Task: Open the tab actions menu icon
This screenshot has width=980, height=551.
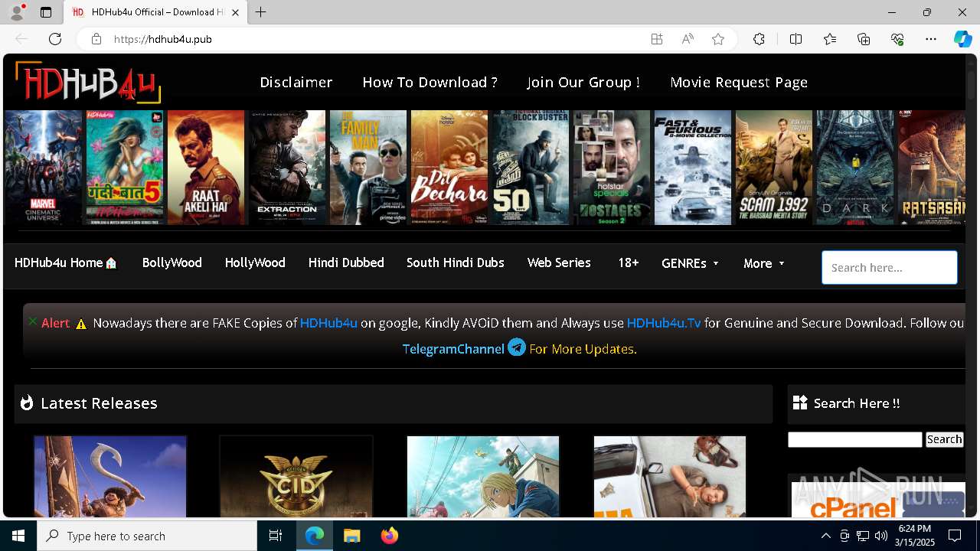Action: click(46, 12)
